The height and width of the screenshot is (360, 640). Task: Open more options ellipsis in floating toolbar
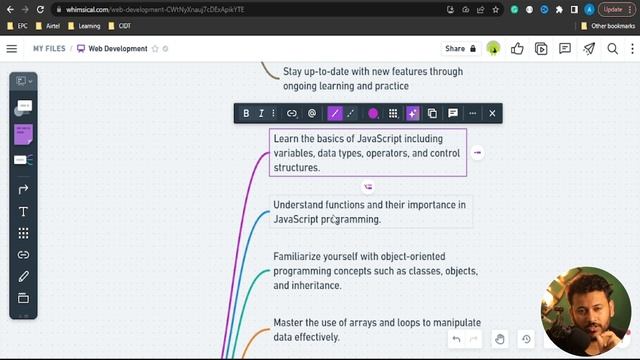coord(473,113)
